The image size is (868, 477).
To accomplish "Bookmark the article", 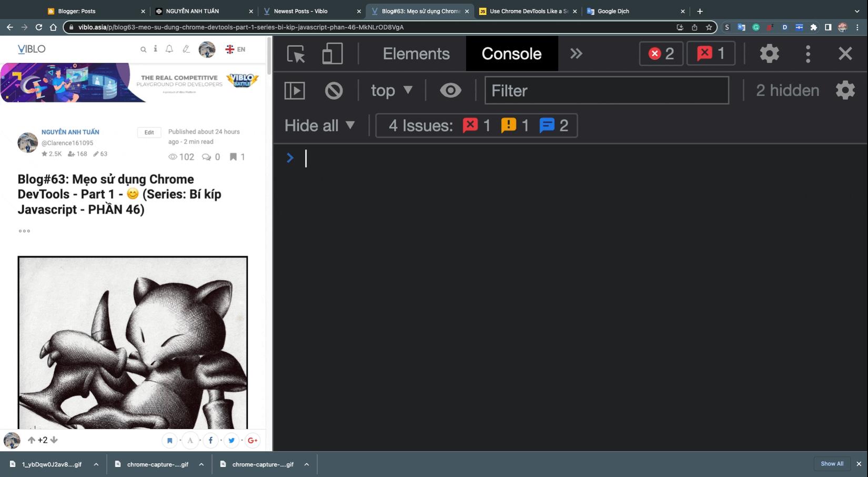I will click(169, 440).
